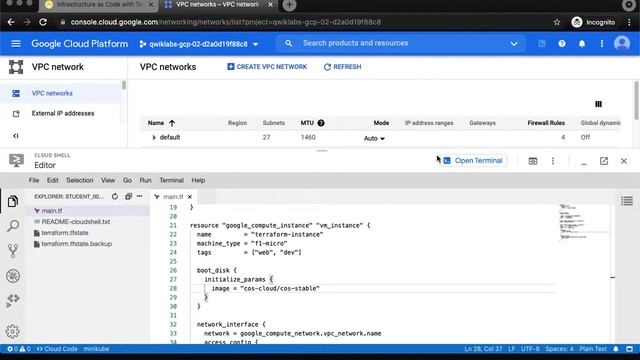Open the Go menu in editor
This screenshot has width=640, height=360.
click(x=127, y=180)
